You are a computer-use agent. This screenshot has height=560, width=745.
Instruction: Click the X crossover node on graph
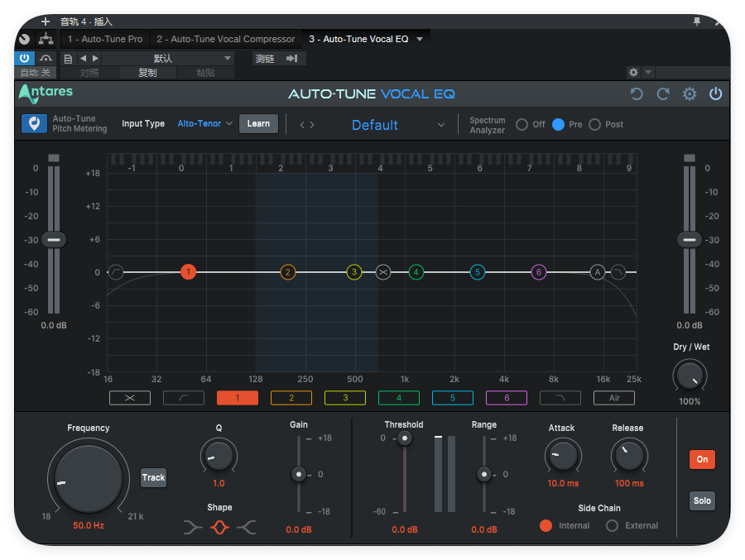point(383,272)
